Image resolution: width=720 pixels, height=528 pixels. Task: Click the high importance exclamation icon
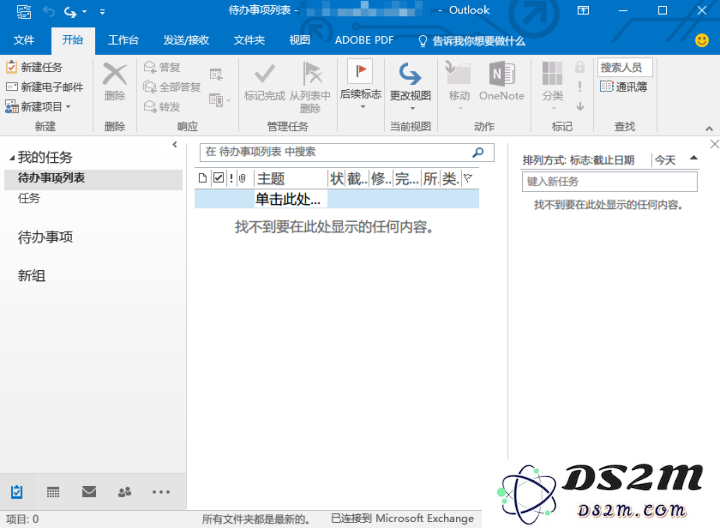click(580, 87)
